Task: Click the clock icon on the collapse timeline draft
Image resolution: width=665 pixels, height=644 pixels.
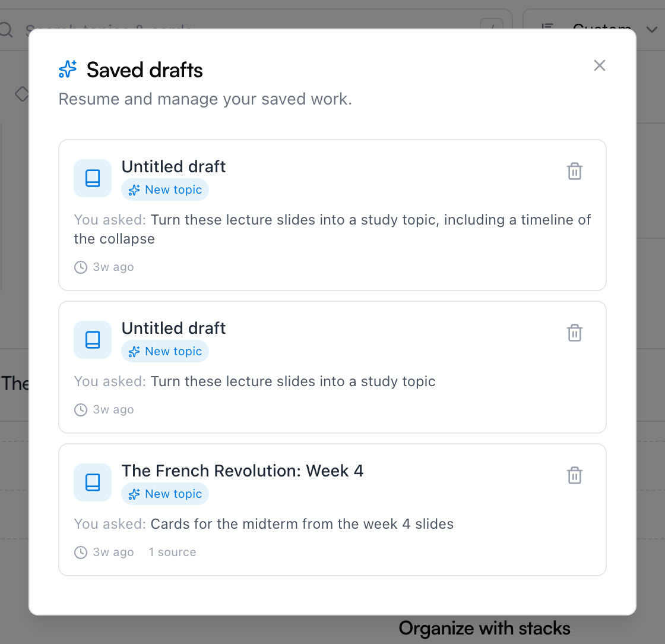Action: 81,267
